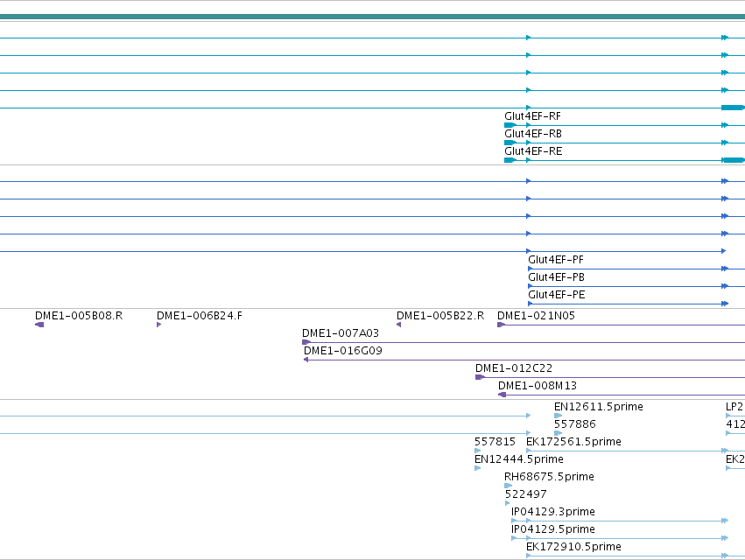The image size is (745, 560).
Task: Click the DME1-021N05 feature label
Action: (x=536, y=316)
